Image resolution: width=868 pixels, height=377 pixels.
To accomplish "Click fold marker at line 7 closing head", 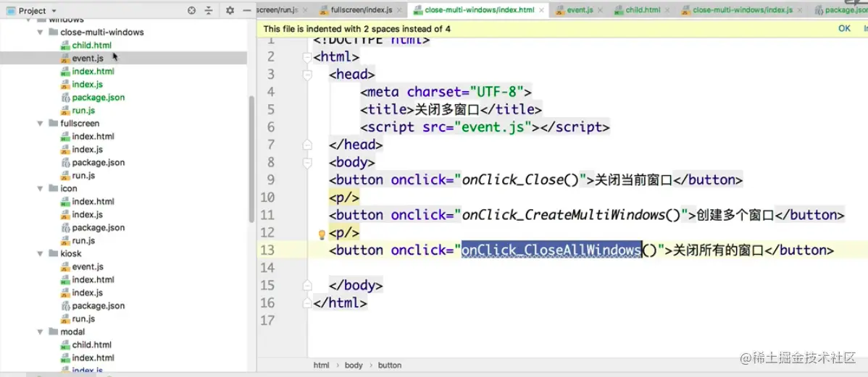I will [307, 145].
